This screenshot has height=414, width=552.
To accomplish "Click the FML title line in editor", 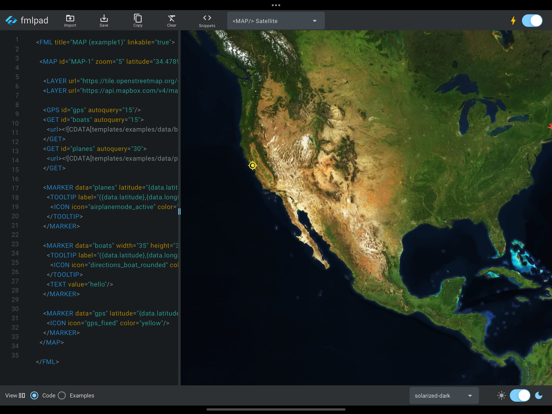I will coord(105,42).
